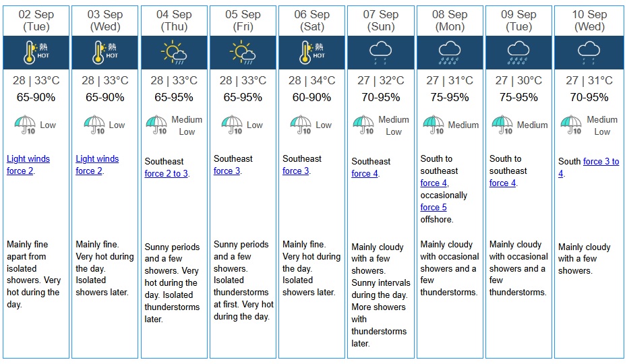
Task: Open the 'force 3' link for 05 Sep
Action: (x=227, y=171)
